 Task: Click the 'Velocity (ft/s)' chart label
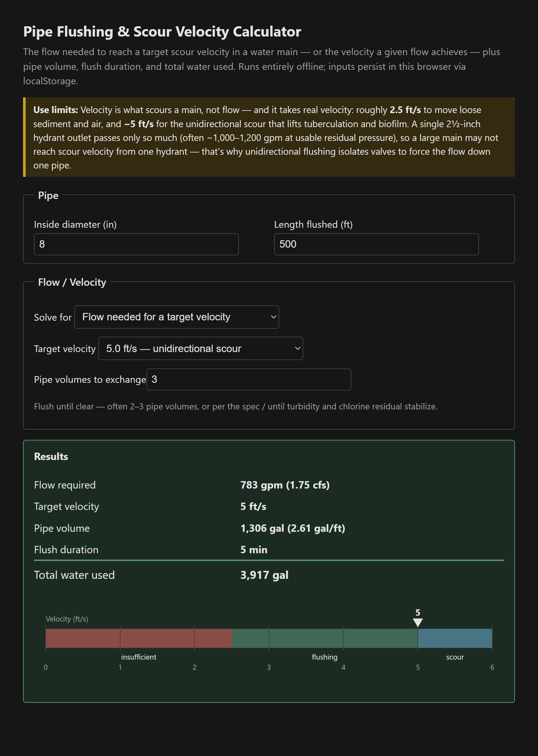coord(67,619)
